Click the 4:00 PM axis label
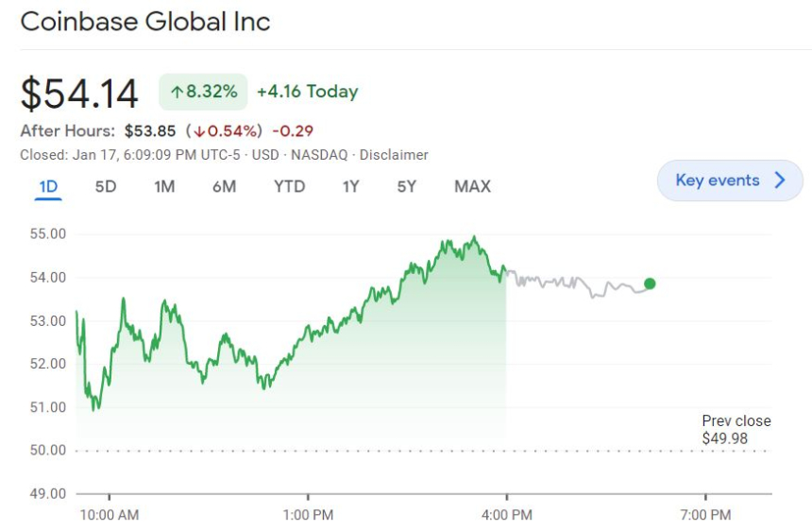The height and width of the screenshot is (531, 812). pyautogui.click(x=507, y=515)
